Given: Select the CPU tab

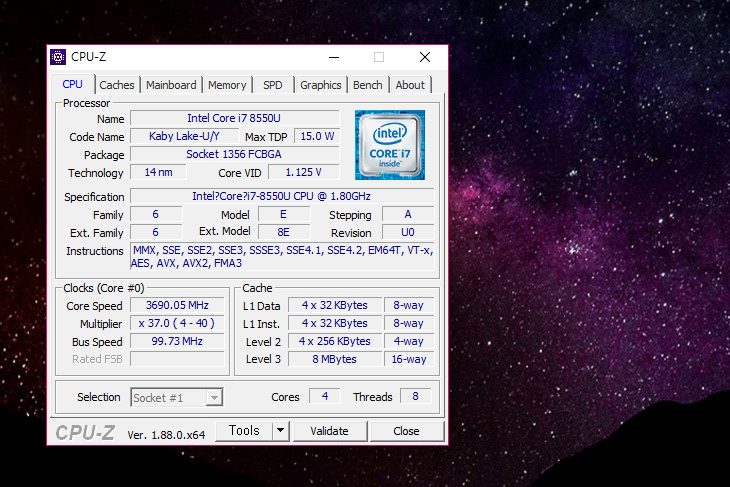Looking at the screenshot, I should pyautogui.click(x=73, y=84).
